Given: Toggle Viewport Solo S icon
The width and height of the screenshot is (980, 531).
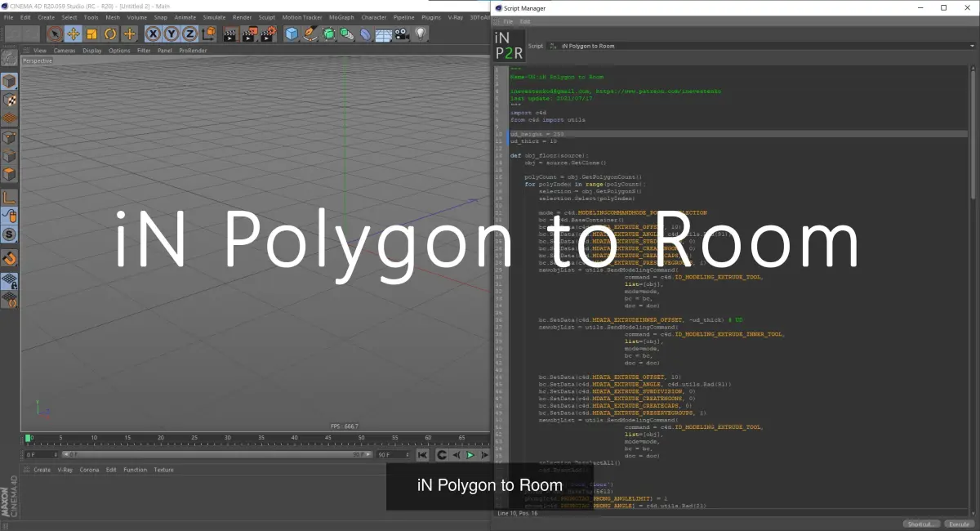Looking at the screenshot, I should [9, 234].
